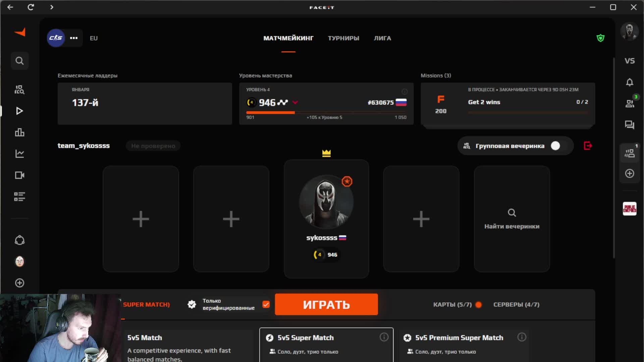
Task: Add player in first empty party slot
Action: [x=141, y=219]
